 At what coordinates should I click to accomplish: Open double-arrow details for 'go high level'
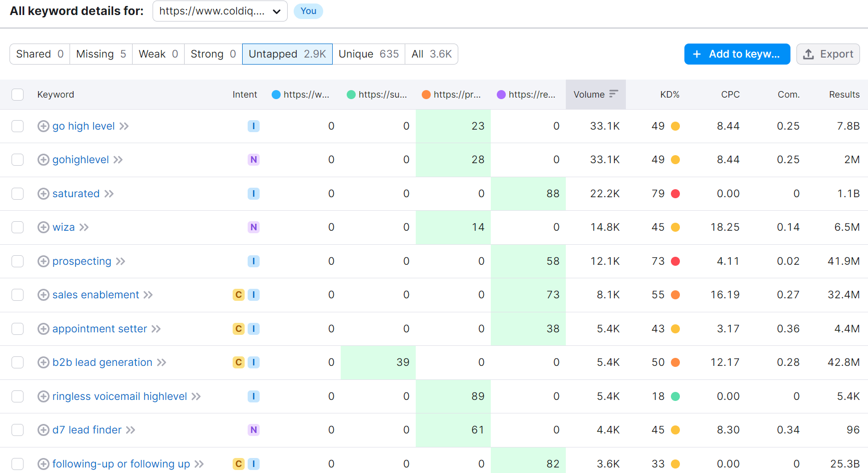[124, 126]
